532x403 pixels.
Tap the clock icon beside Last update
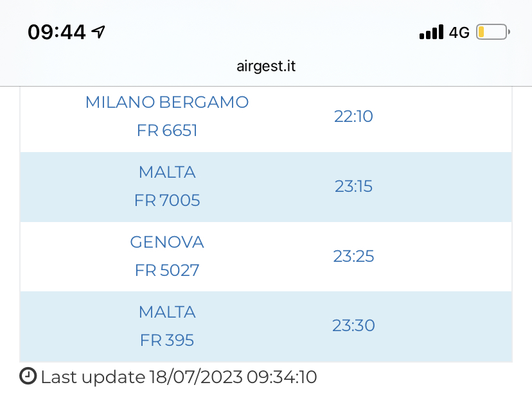coord(28,377)
